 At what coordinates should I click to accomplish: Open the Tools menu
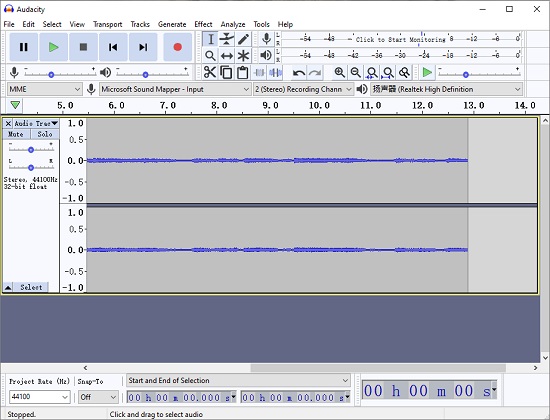click(261, 24)
